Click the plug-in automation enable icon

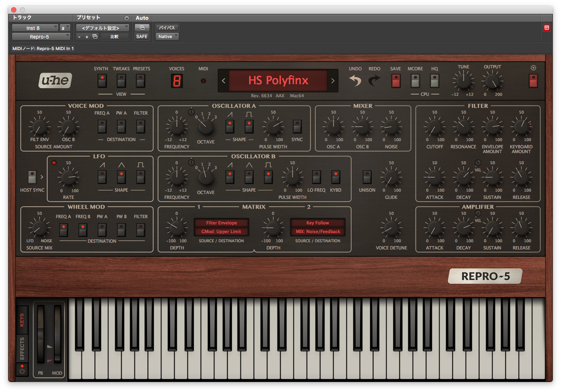[x=142, y=27]
